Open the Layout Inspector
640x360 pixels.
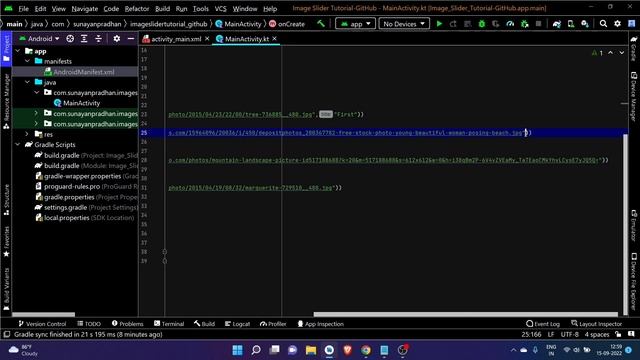(x=596, y=324)
